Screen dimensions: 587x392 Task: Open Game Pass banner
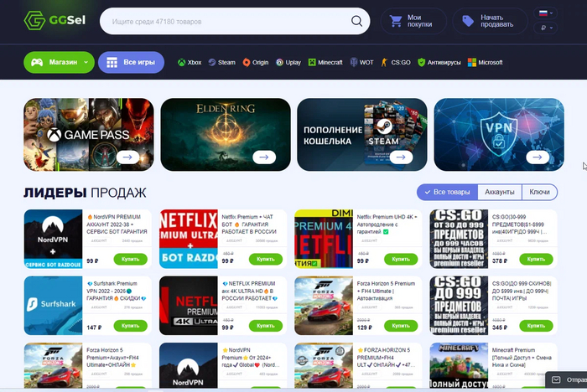(x=88, y=134)
